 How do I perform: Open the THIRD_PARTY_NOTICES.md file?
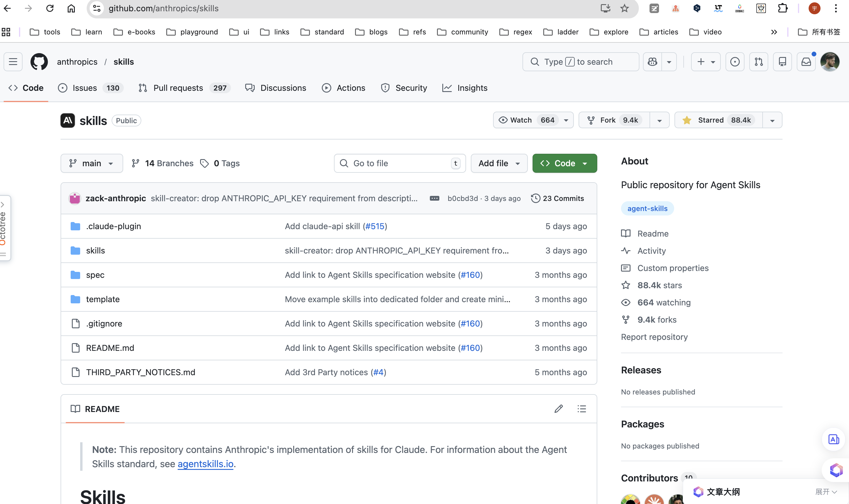[x=141, y=372]
